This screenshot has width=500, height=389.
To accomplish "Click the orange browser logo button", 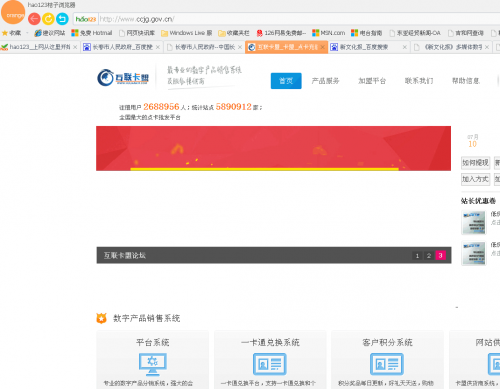I will (x=13, y=12).
